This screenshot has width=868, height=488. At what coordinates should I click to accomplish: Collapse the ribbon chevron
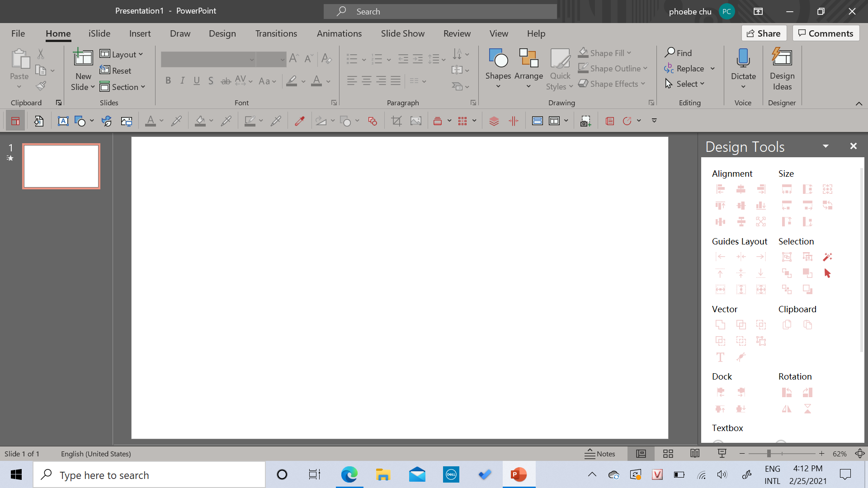pyautogui.click(x=859, y=103)
